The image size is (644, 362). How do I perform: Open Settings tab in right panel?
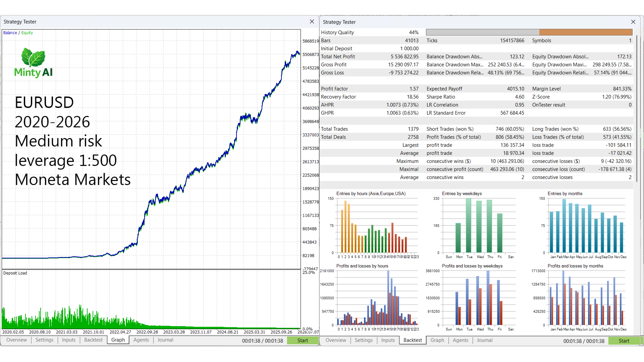[364, 340]
